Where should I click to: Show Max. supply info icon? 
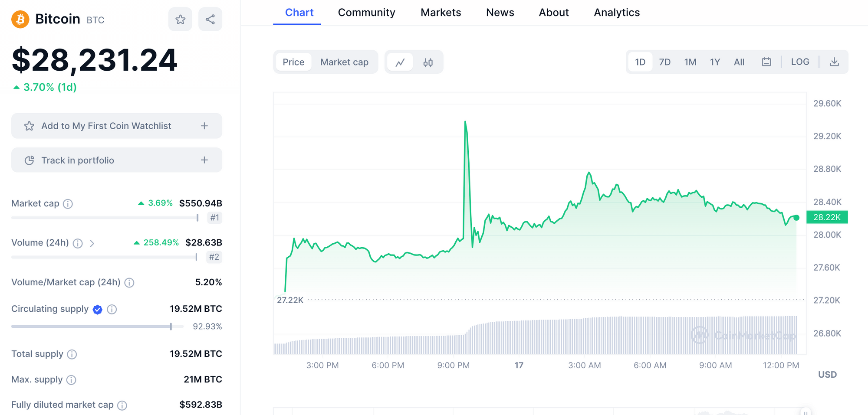click(71, 380)
